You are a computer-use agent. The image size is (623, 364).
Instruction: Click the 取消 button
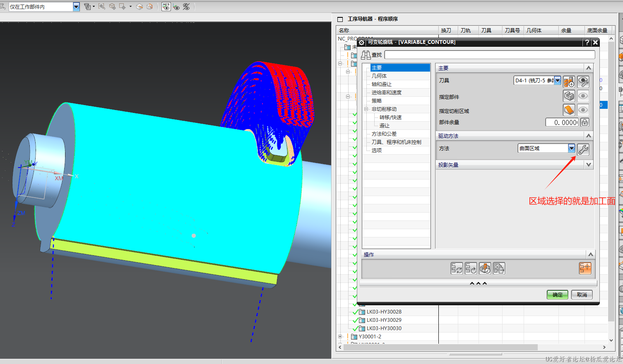pyautogui.click(x=582, y=295)
